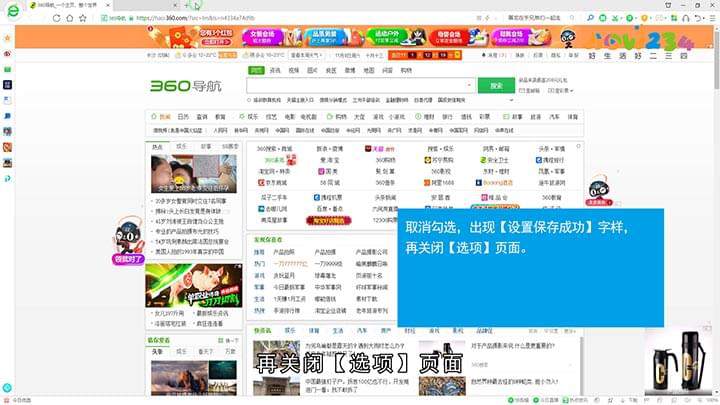Close the 360导航 tab
The height and width of the screenshot is (405, 720).
tap(108, 5)
